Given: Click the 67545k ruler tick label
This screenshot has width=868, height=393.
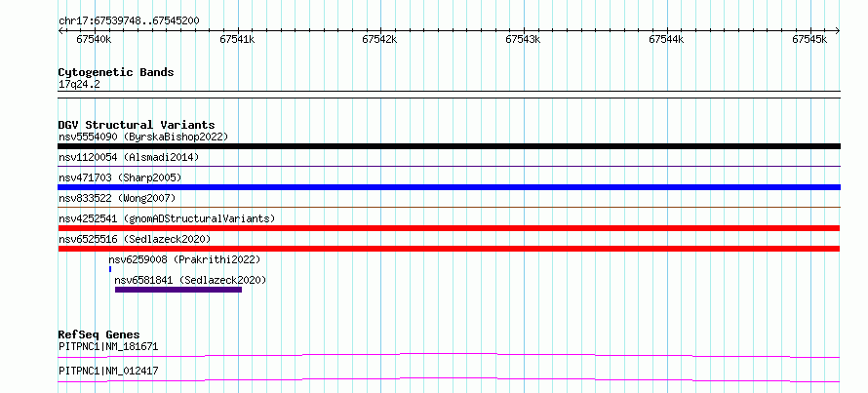Looking at the screenshot, I should pos(809,39).
